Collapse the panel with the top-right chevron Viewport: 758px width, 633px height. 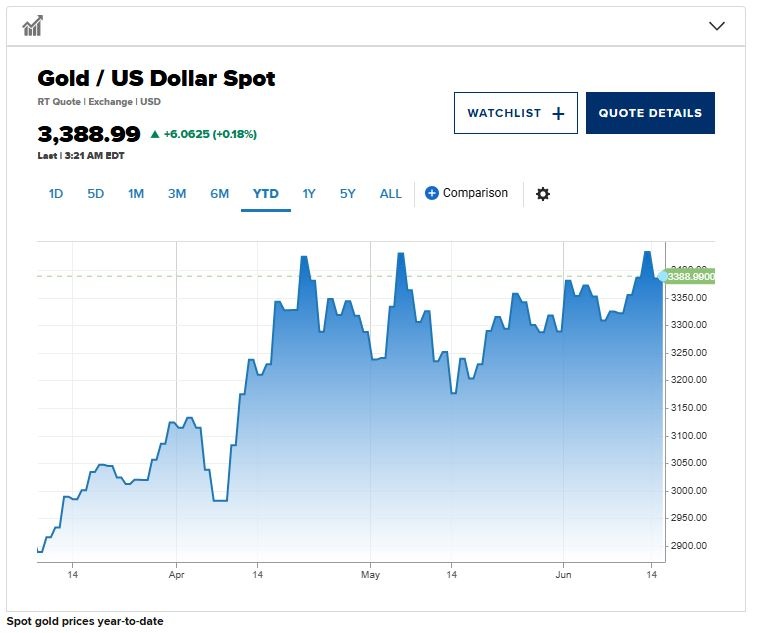(x=716, y=26)
